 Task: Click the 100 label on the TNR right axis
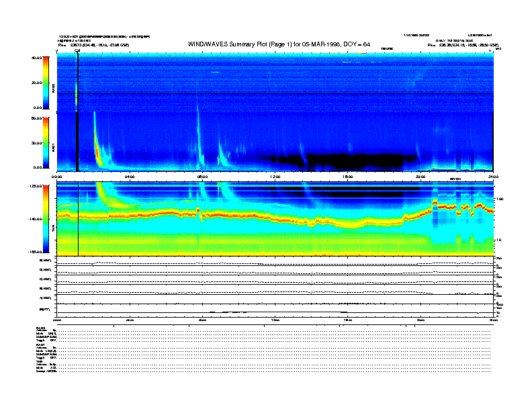click(500, 199)
